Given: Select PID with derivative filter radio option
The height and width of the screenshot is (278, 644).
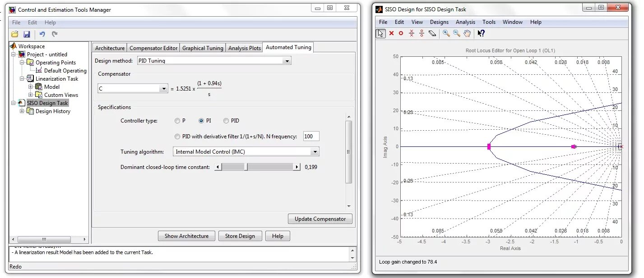Looking at the screenshot, I should click(x=177, y=137).
